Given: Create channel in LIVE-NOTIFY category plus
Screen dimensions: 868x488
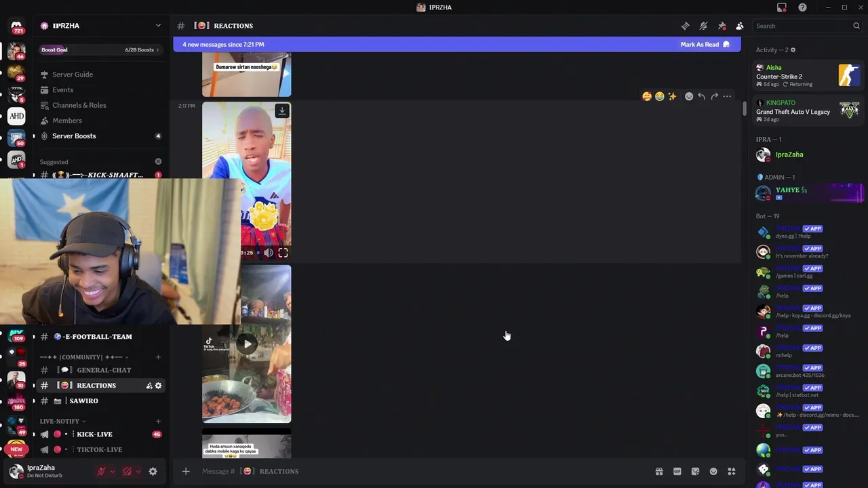Looking at the screenshot, I should coord(158,422).
